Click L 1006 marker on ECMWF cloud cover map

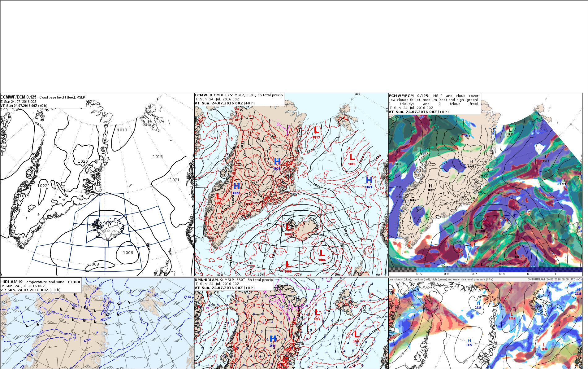(516, 255)
